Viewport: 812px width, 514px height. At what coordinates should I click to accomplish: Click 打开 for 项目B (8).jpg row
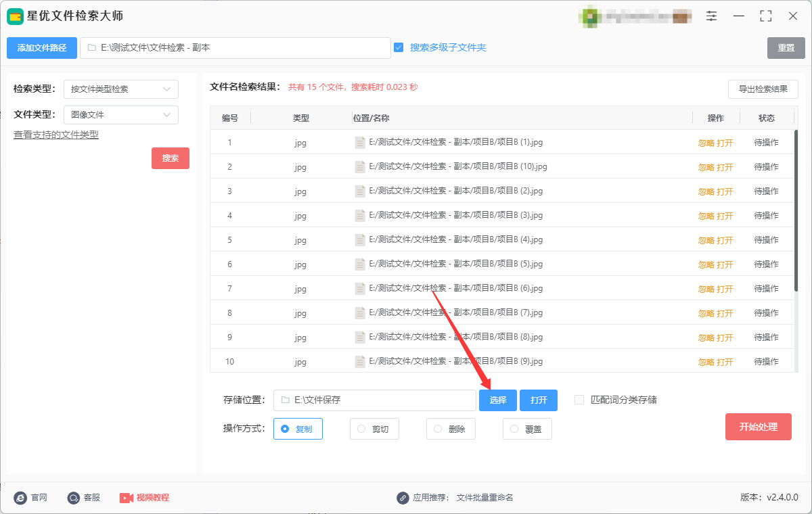pyautogui.click(x=725, y=337)
